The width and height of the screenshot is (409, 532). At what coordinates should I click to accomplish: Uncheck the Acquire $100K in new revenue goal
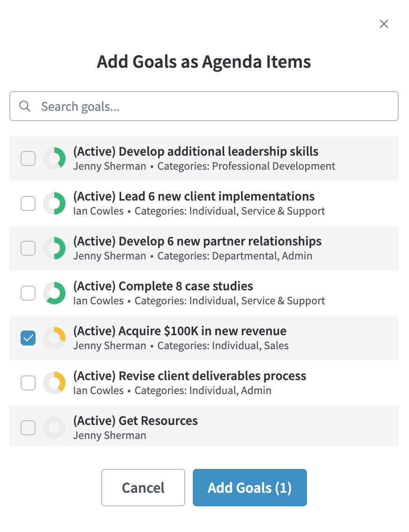click(28, 338)
